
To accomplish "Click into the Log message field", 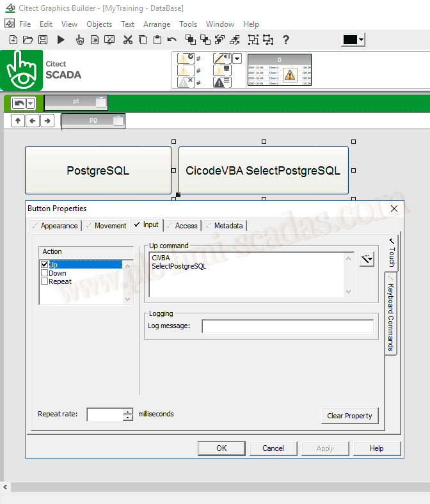I will coord(287,326).
